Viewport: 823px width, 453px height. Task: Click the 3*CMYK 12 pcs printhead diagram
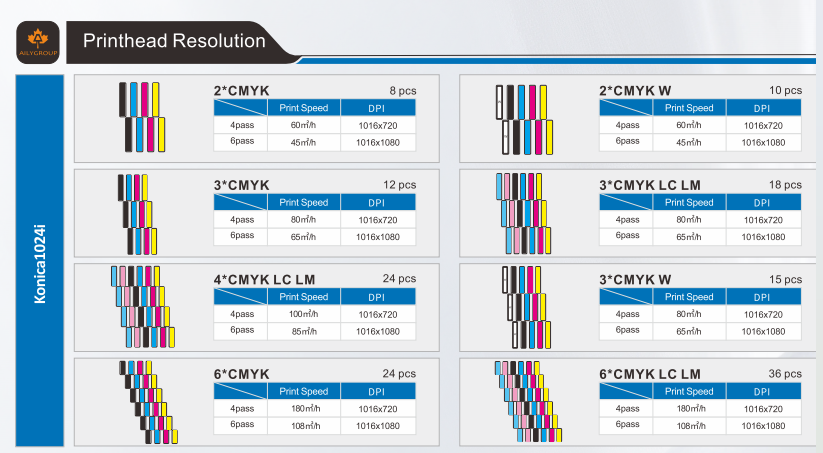(138, 214)
